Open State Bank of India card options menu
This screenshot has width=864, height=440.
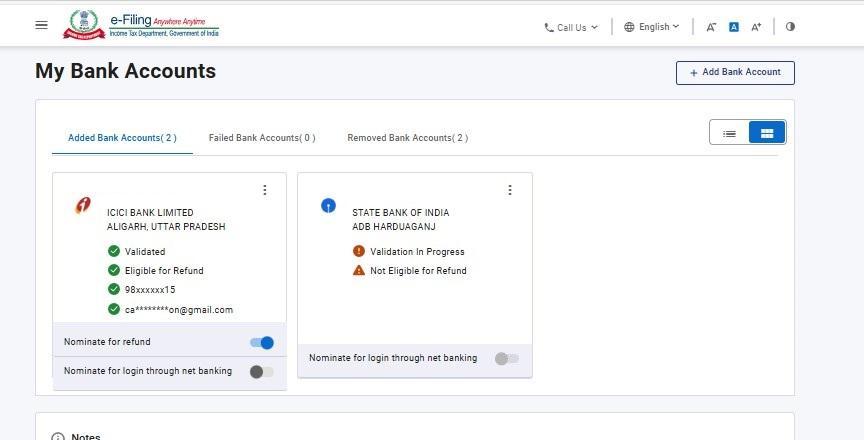pyautogui.click(x=509, y=190)
